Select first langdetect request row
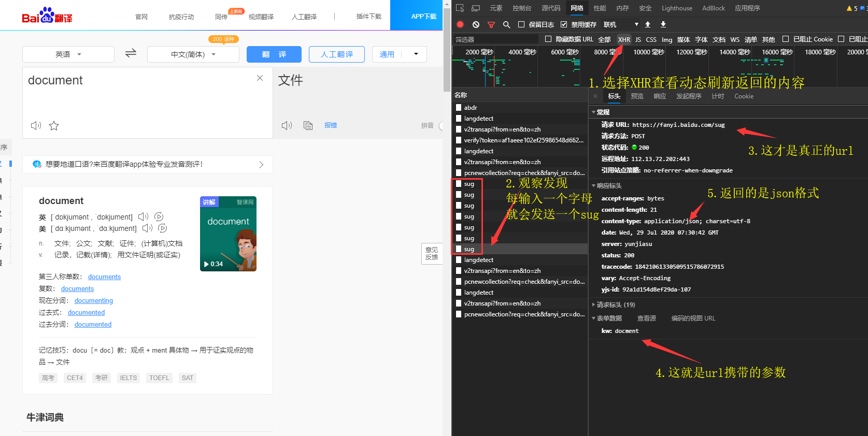Screen dimensions: 868x436 (x=520, y=119)
